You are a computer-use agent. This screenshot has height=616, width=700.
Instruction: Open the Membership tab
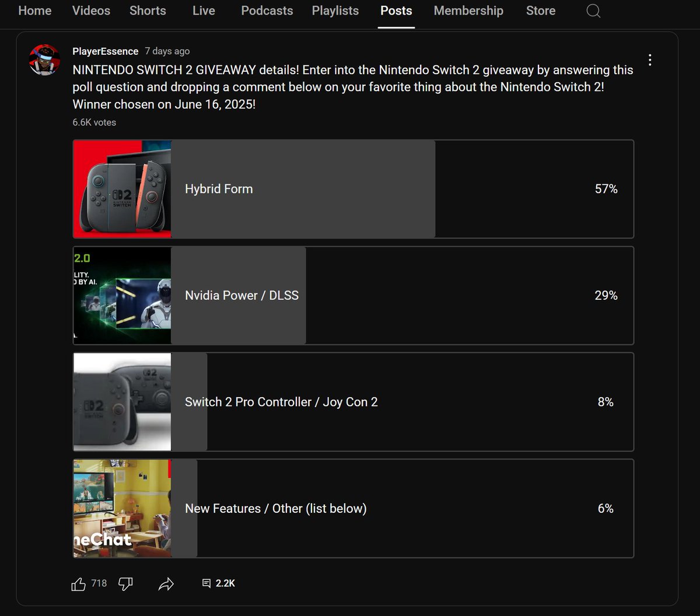point(468,10)
